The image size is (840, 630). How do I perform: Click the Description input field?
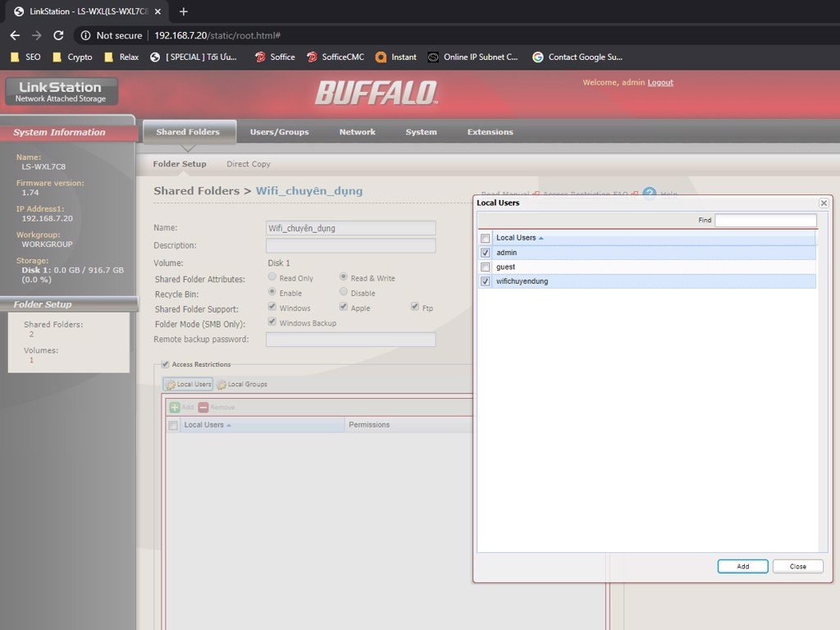pos(351,246)
